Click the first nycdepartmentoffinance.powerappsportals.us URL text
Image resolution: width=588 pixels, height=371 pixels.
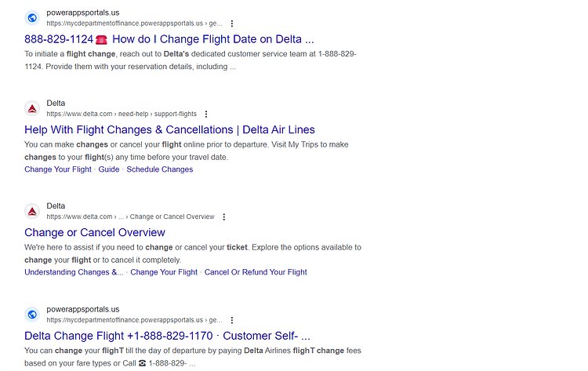tap(134, 24)
